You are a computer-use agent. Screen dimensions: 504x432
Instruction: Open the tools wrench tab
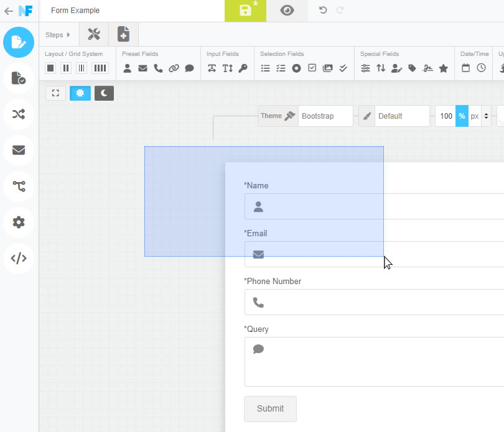[94, 34]
